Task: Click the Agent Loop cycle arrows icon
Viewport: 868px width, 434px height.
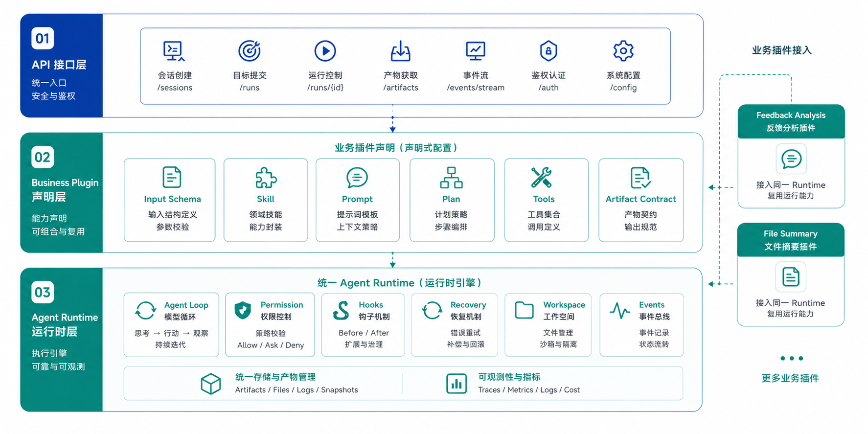Action: coord(146,311)
